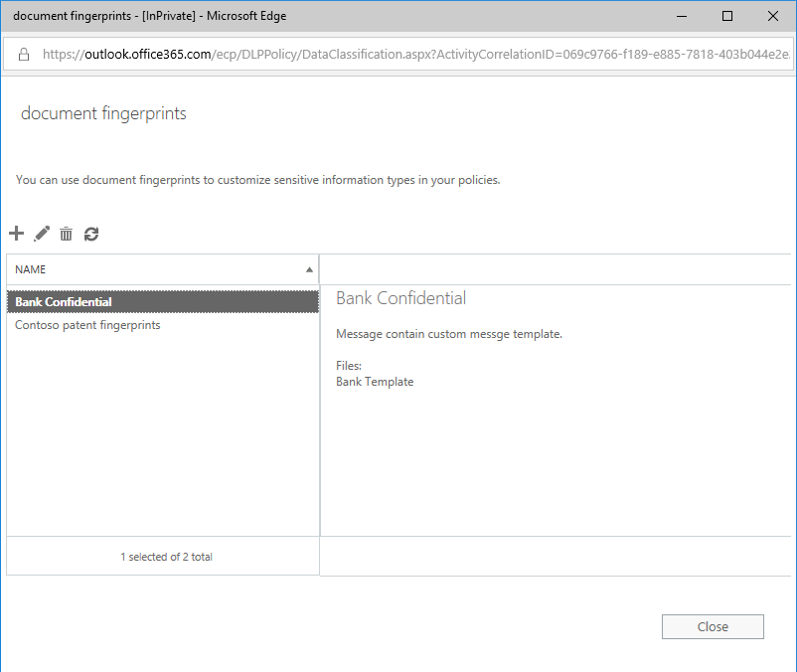The height and width of the screenshot is (672, 797).
Task: Click the Bank Confidential details heading
Action: (x=401, y=298)
